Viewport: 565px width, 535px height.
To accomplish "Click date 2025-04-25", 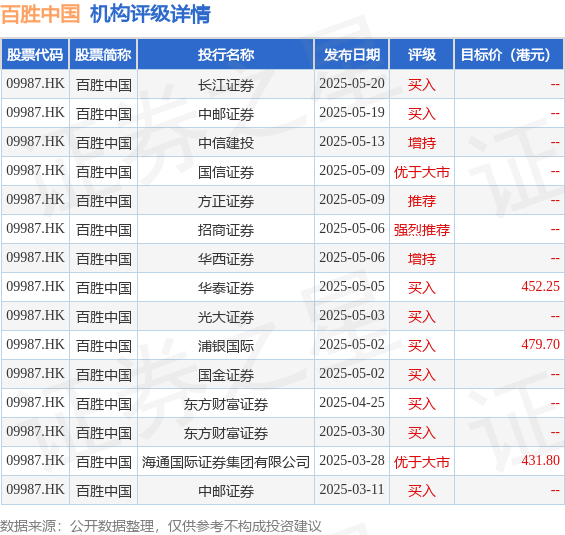I will [x=352, y=402].
